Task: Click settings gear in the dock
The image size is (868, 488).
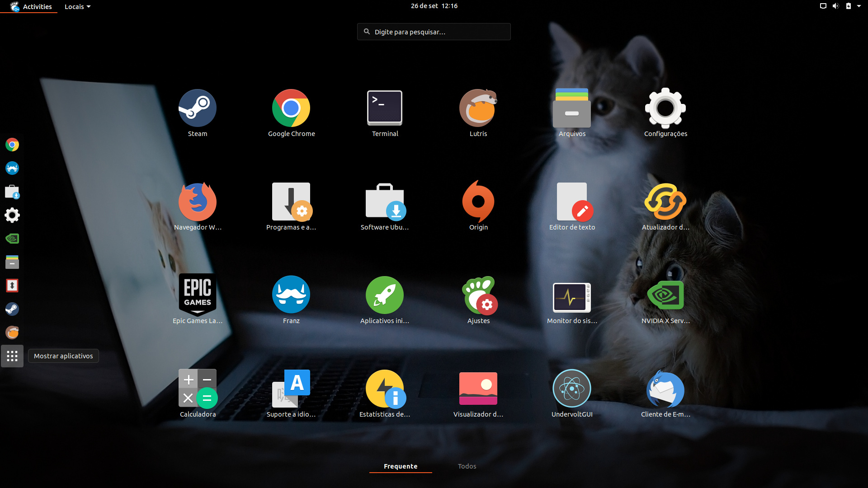Action: pos(12,215)
